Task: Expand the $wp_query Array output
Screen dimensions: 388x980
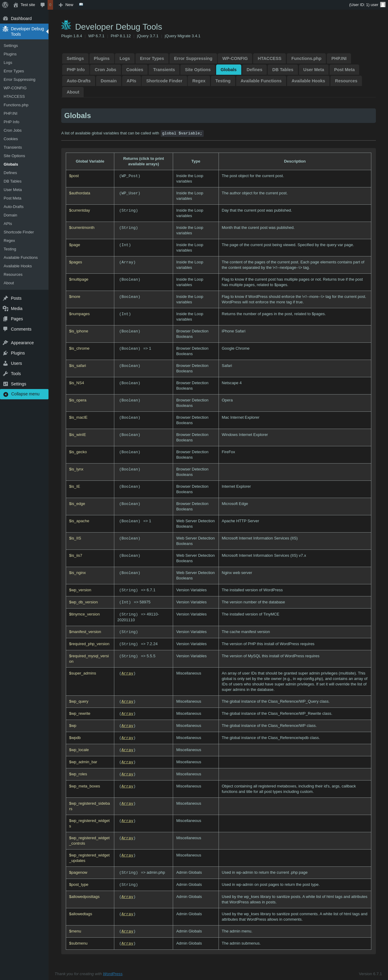Action: click(127, 701)
